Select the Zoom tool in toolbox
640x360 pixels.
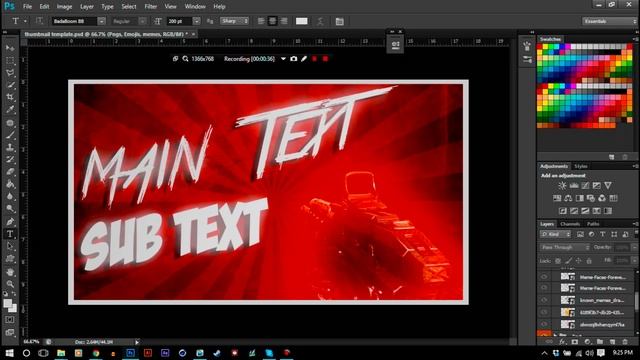tap(10, 284)
